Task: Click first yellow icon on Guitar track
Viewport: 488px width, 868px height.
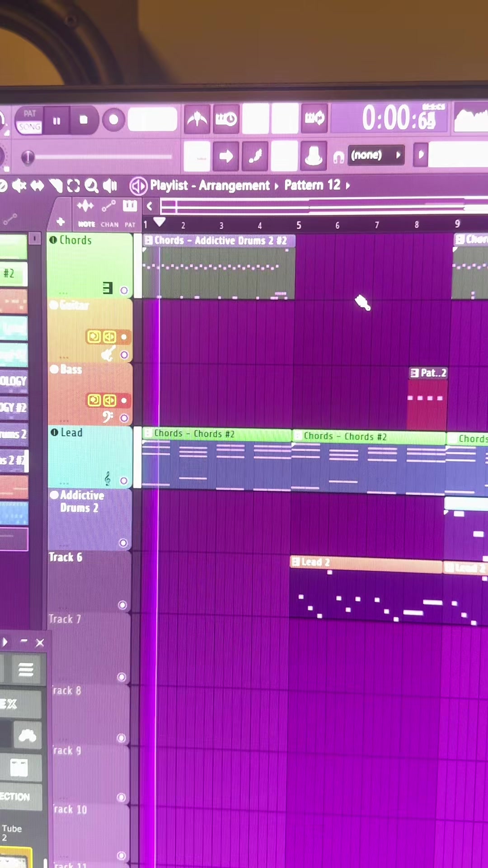Action: point(94,337)
